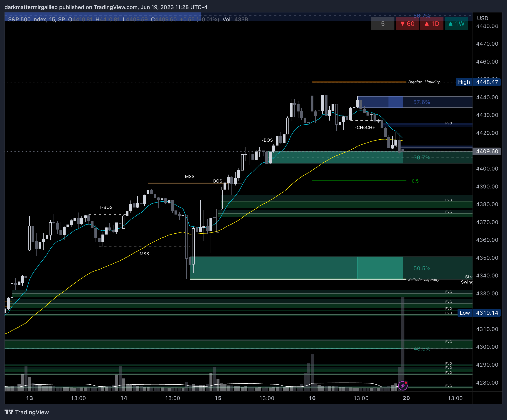Click the USD currency label
The height and width of the screenshot is (420, 507).
(483, 18)
